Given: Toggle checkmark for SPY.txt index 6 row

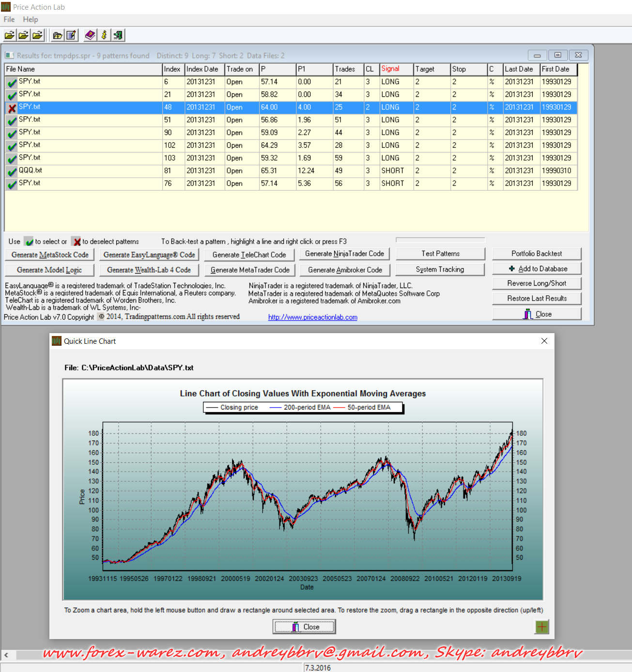Looking at the screenshot, I should 12,83.
